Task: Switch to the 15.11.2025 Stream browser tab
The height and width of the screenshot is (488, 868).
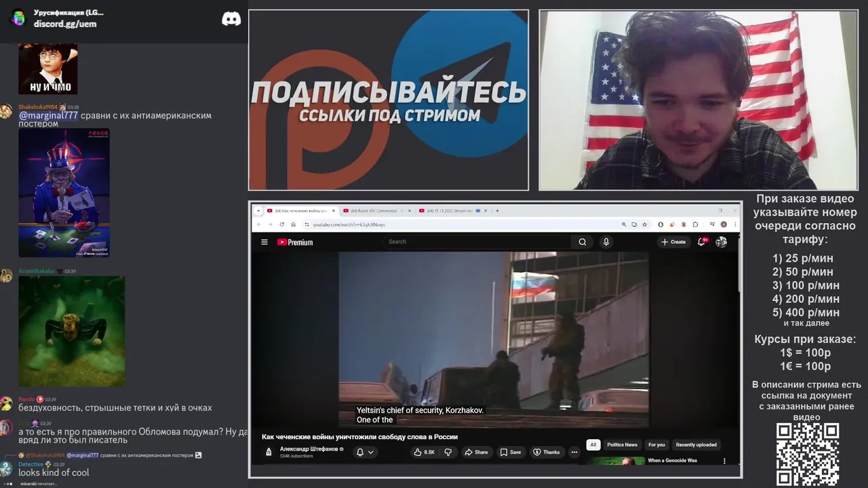Action: 453,211
